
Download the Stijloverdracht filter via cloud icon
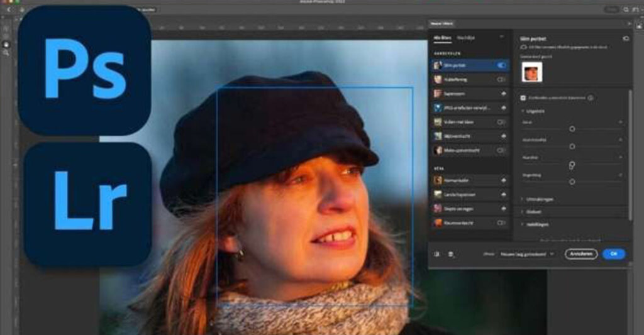click(503, 136)
